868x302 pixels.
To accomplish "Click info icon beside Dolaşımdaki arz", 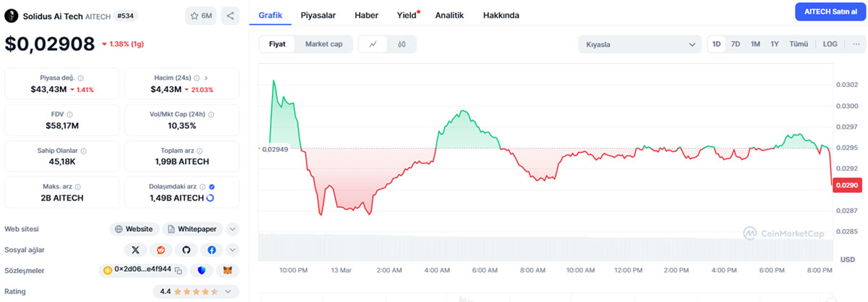I will click(x=202, y=187).
